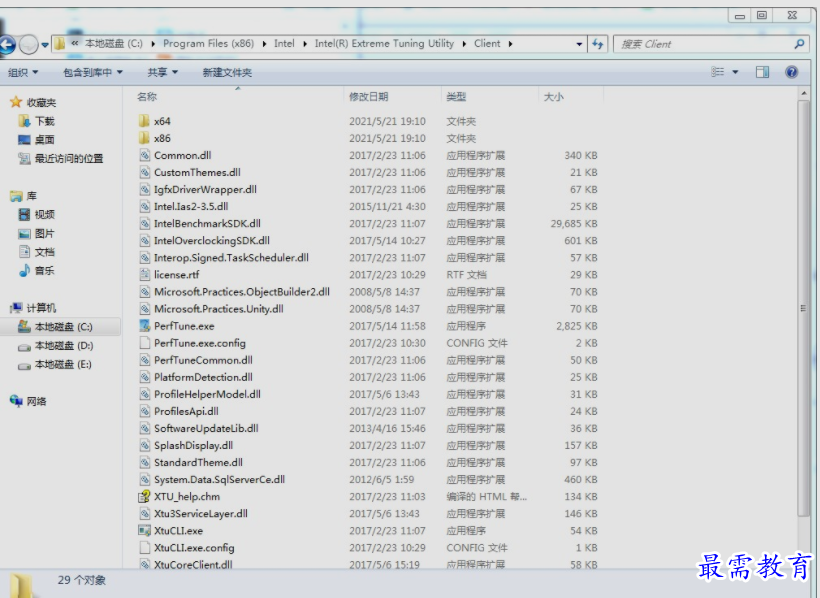Open recent locations dropdown beside navigation arrows
Screen dimensions: 820x598
pos(45,45)
